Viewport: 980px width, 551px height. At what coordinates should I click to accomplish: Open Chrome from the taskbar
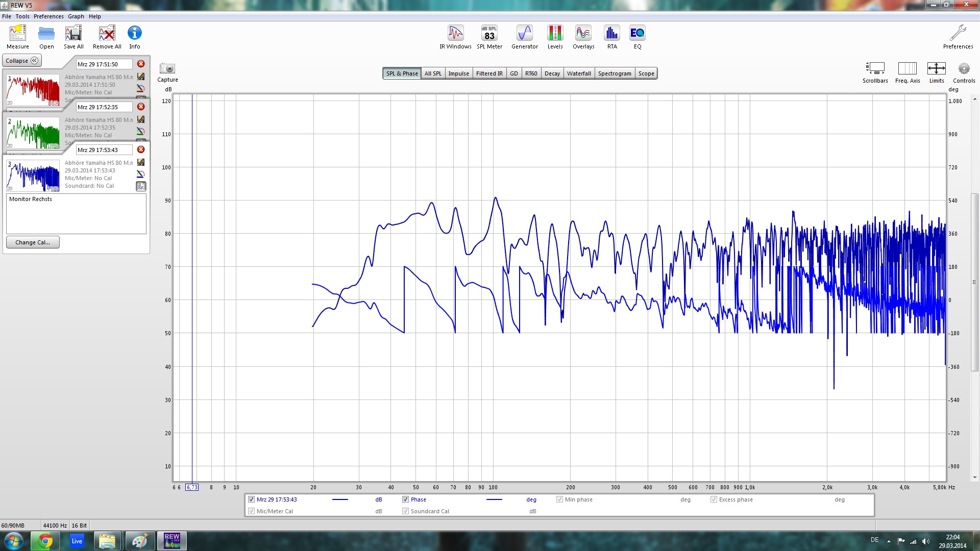click(x=45, y=541)
